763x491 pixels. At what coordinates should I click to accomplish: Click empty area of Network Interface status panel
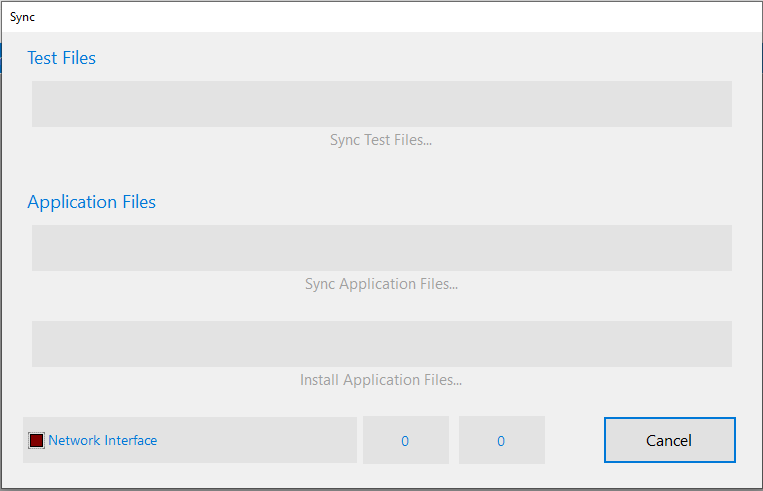(258, 440)
